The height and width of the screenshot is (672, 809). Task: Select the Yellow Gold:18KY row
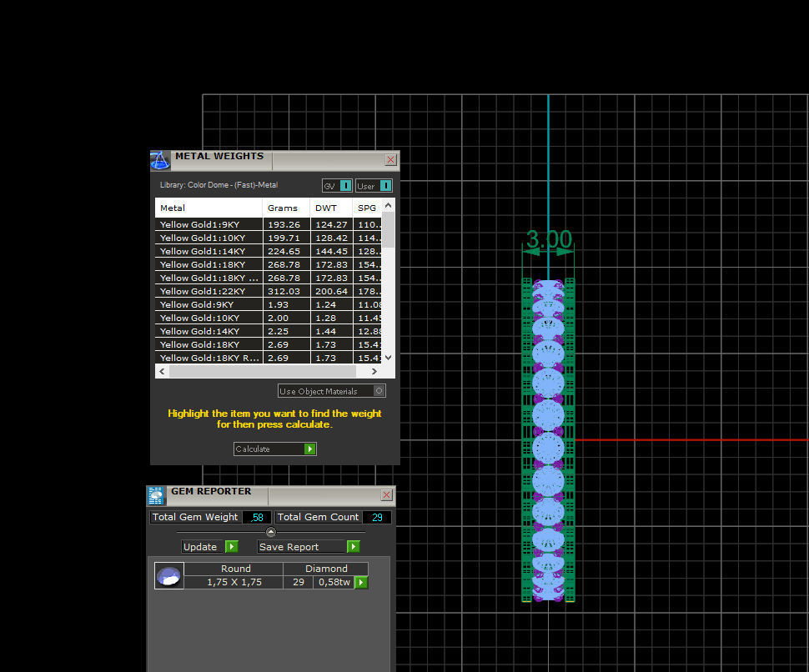[x=269, y=344]
